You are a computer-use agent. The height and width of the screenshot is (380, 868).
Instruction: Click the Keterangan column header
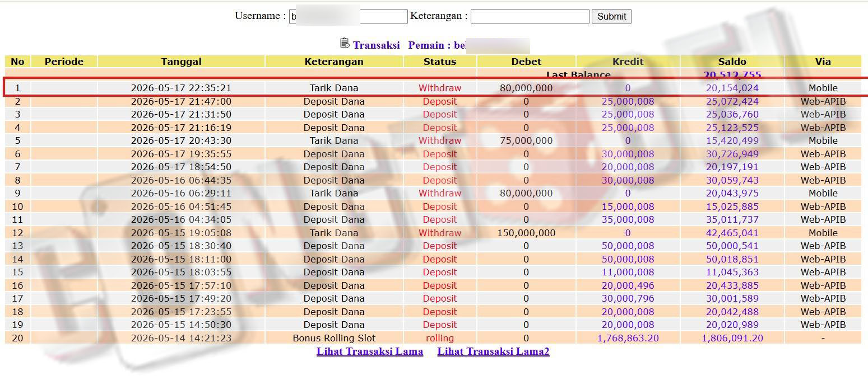pos(334,62)
